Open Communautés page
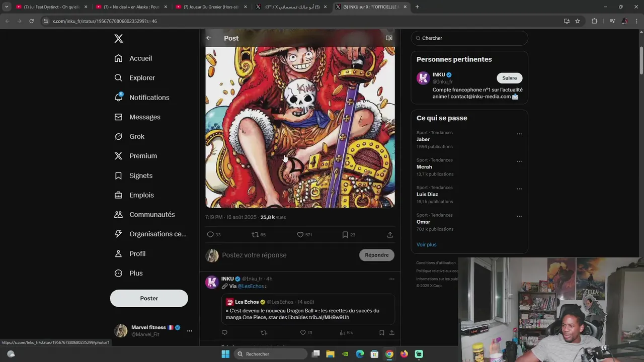 145,215
